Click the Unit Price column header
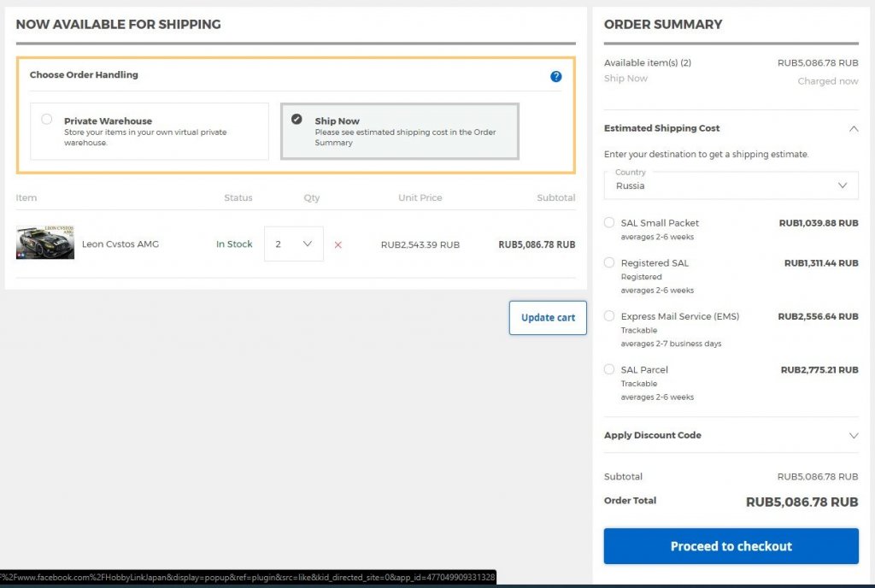The height and width of the screenshot is (588, 875). pyautogui.click(x=420, y=197)
